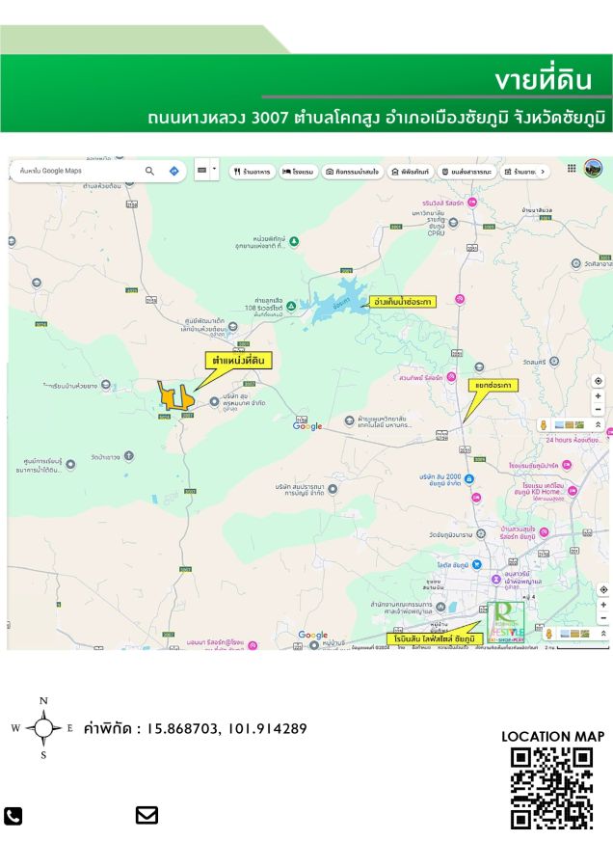Screen dimensions: 613x868
Task: Click the keyboard input tool icon beside search
Action: (x=202, y=170)
